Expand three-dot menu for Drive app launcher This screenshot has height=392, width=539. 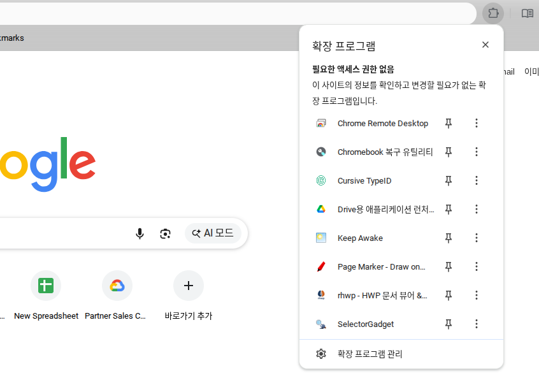477,210
